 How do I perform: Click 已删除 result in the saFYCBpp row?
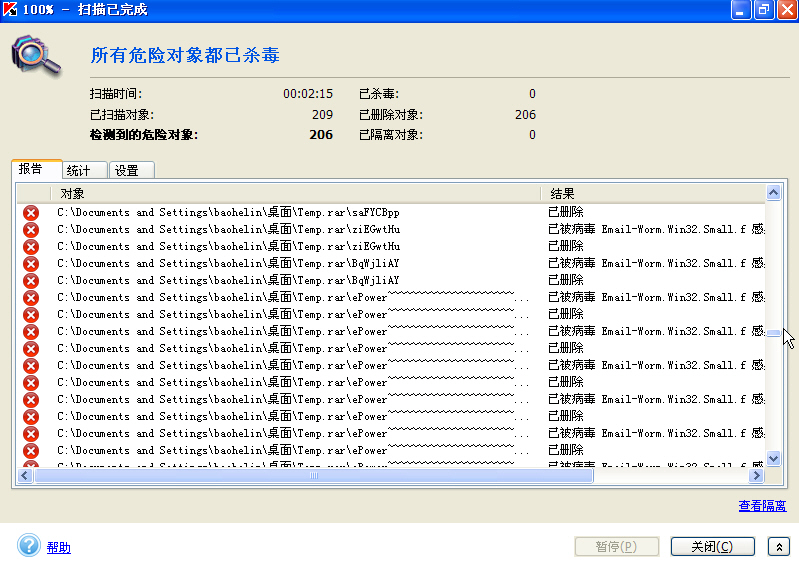click(x=566, y=212)
